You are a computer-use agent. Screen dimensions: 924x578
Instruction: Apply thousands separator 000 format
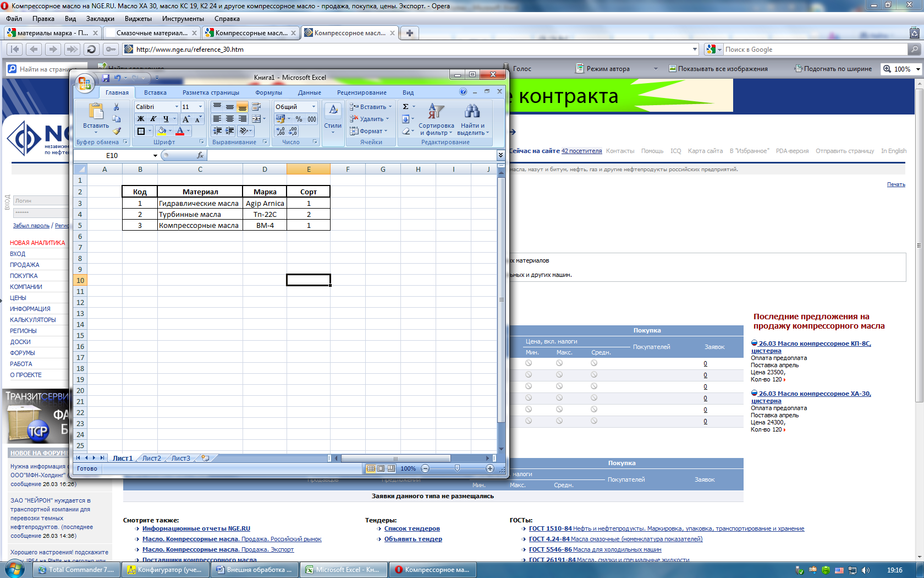tap(312, 119)
